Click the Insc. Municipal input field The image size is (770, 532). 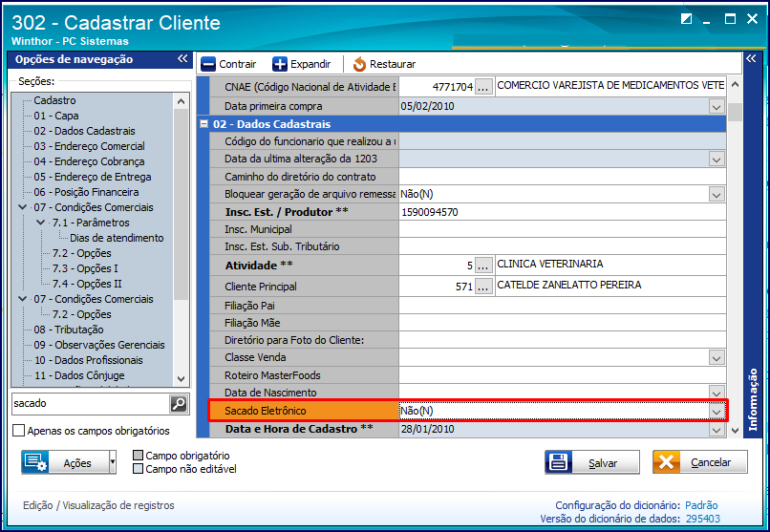pos(563,229)
